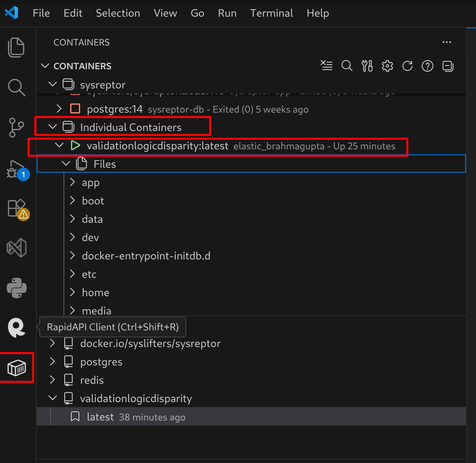The image size is (476, 463).
Task: Open the Explorer view in activity bar
Action: 16,48
